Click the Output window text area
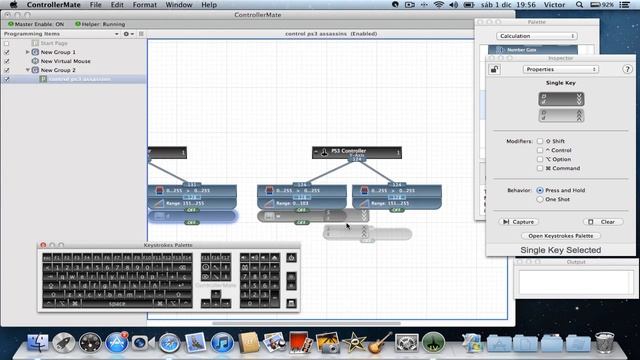This screenshot has width=640, height=360. pyautogui.click(x=576, y=282)
